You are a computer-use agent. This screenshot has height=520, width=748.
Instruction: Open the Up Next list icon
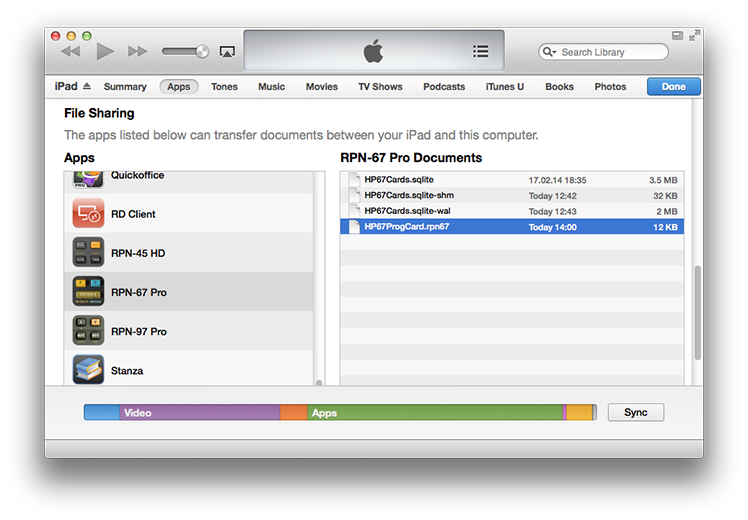click(x=480, y=51)
